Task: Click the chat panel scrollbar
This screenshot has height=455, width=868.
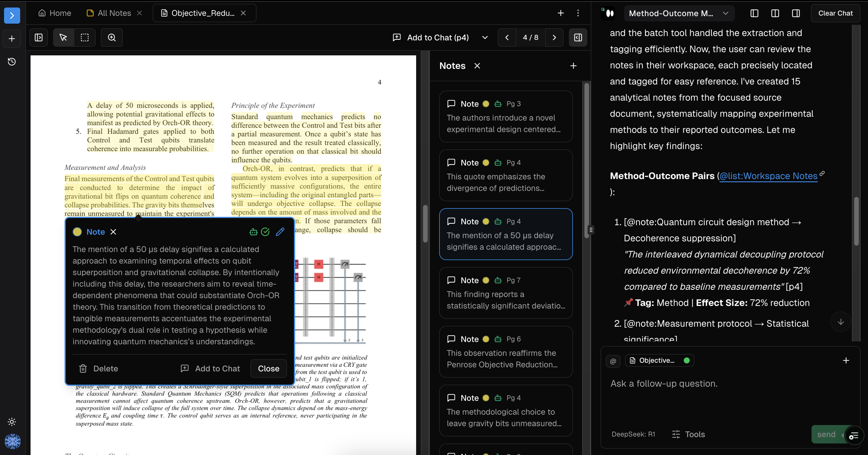Action: tap(856, 221)
